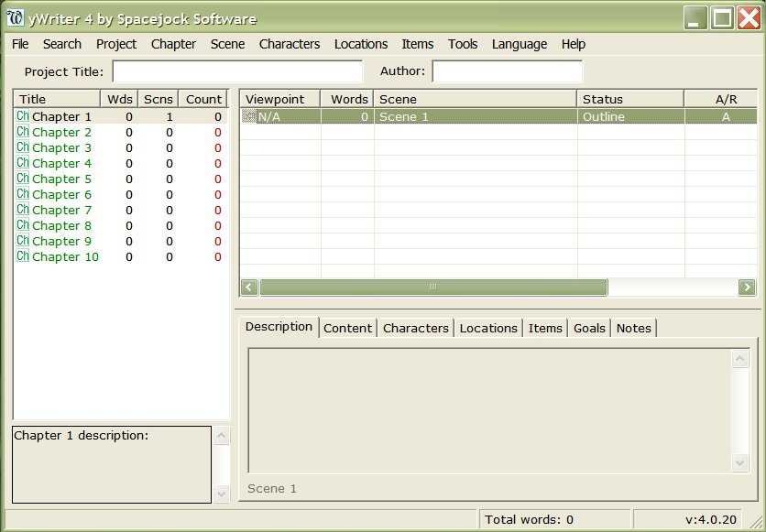Click the Chapter 10 icon in list
The height and width of the screenshot is (532, 766).
tap(23, 257)
